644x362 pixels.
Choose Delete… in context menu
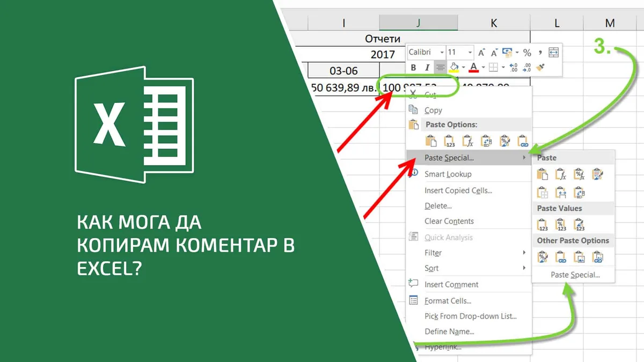click(x=469, y=206)
